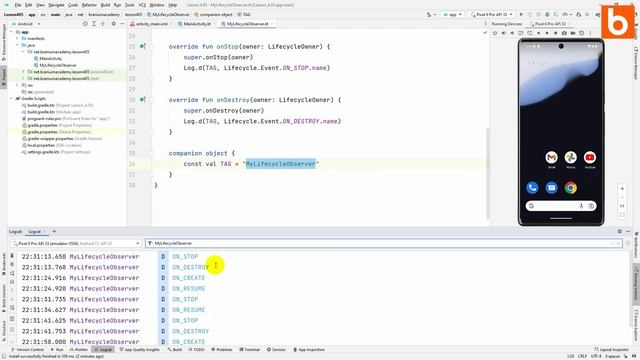Open Layout Inspector tool window
This screenshot has width=640, height=360.
click(611, 350)
